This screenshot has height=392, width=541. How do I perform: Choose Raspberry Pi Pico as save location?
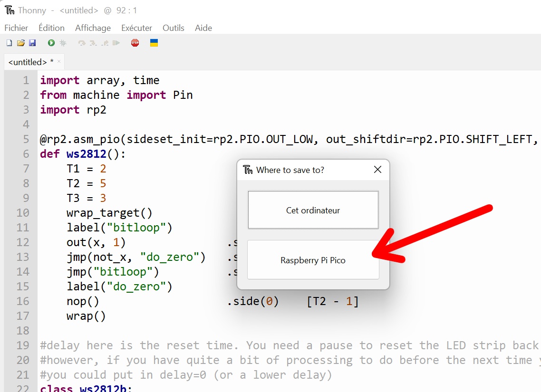[313, 260]
